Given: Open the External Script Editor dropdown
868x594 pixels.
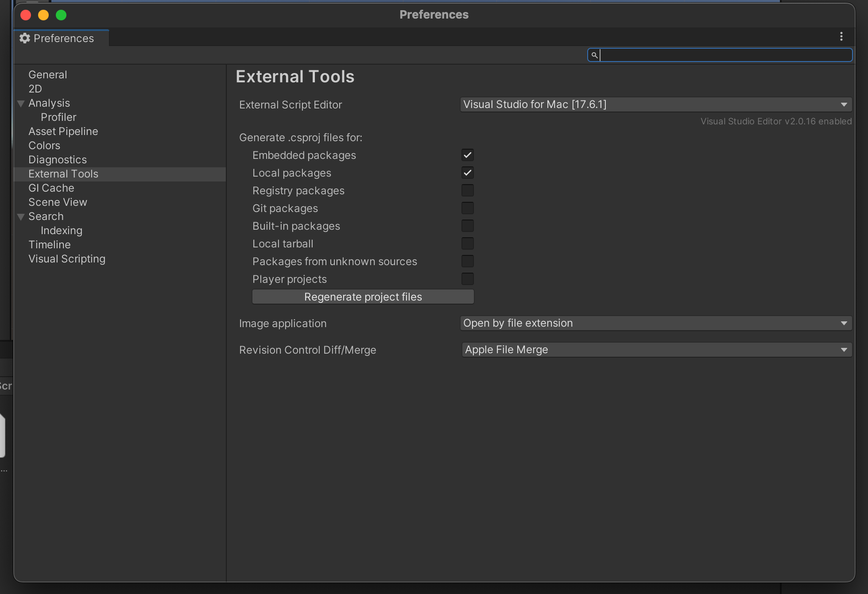Looking at the screenshot, I should [655, 105].
